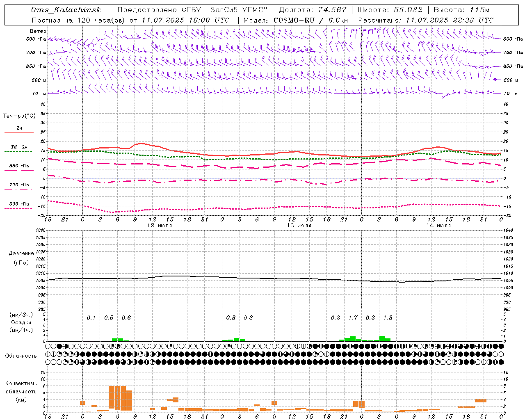
Task: Click the 2м temperature legend line sample
Action: [x=19, y=132]
